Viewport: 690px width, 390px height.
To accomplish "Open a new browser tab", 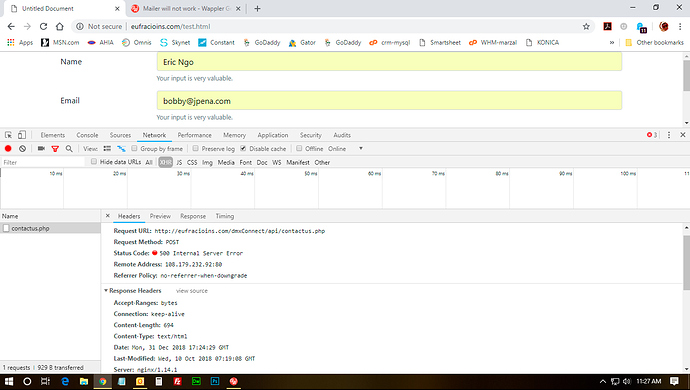I will click(x=257, y=8).
